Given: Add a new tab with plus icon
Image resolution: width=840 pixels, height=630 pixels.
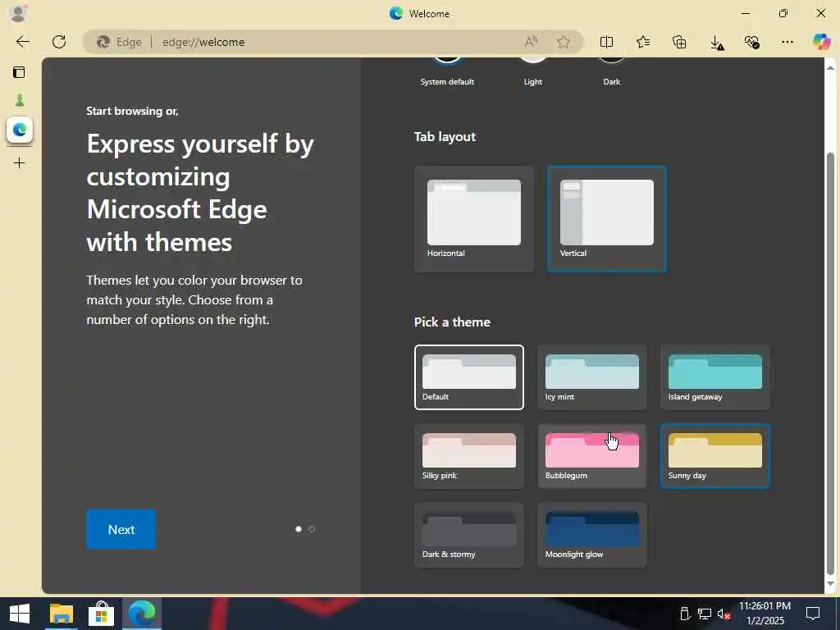Looking at the screenshot, I should click(20, 163).
